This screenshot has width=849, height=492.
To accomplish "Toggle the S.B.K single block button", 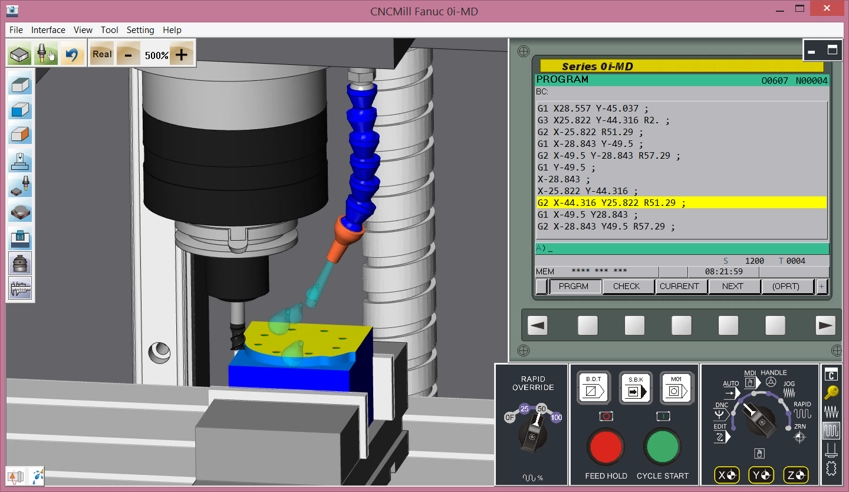I will (636, 388).
